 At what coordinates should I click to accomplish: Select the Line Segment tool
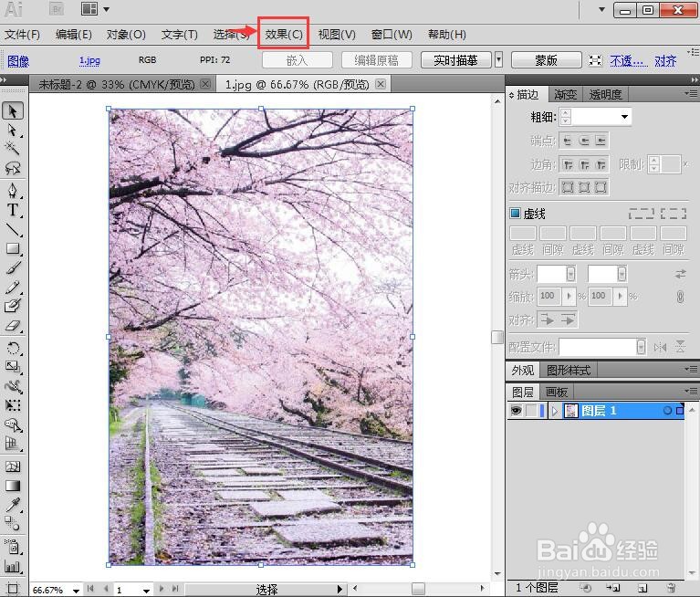pos(13,229)
